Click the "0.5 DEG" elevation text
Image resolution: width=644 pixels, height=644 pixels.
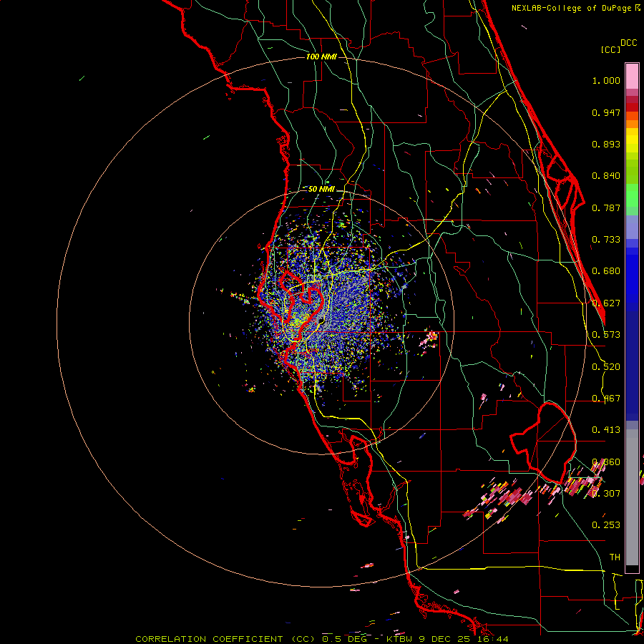(346, 639)
